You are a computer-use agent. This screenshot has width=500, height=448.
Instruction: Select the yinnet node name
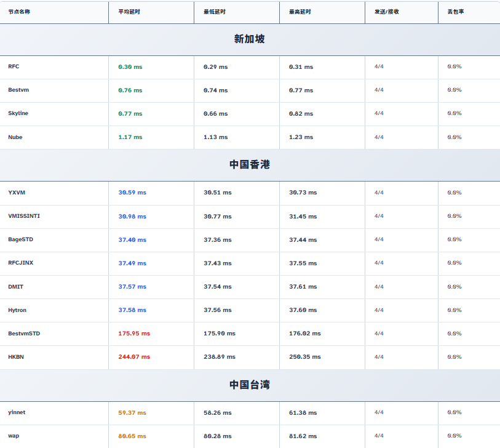17,412
